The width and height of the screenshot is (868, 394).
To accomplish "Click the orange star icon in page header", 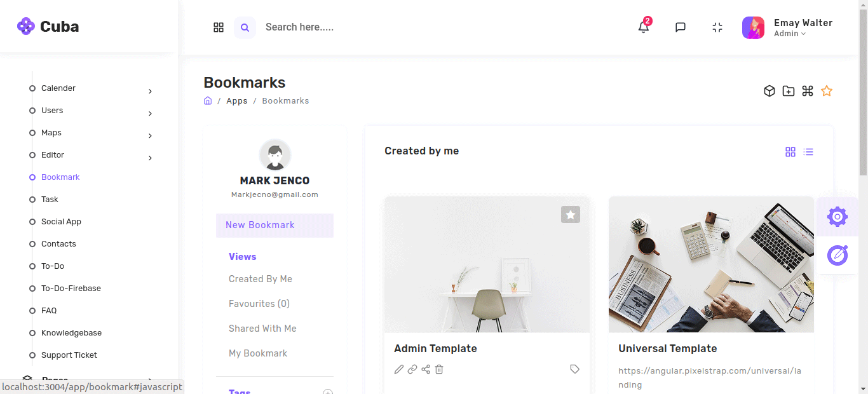I will 826,91.
